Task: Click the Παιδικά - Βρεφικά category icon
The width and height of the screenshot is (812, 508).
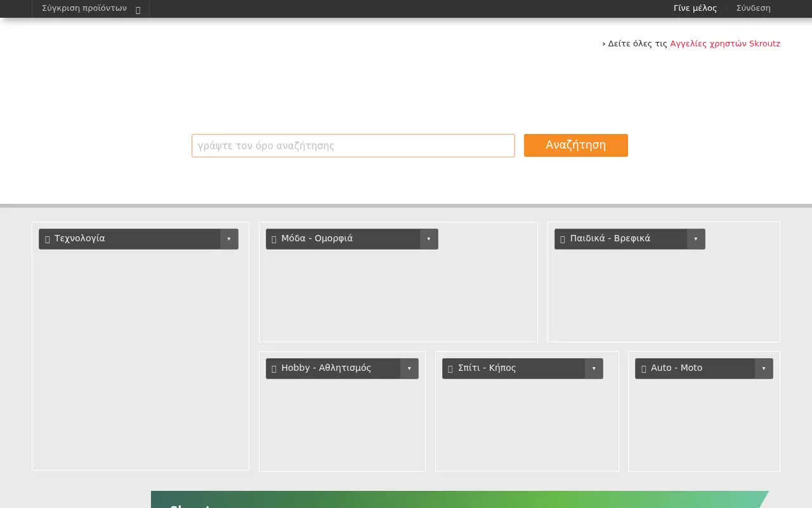Action: (563, 239)
